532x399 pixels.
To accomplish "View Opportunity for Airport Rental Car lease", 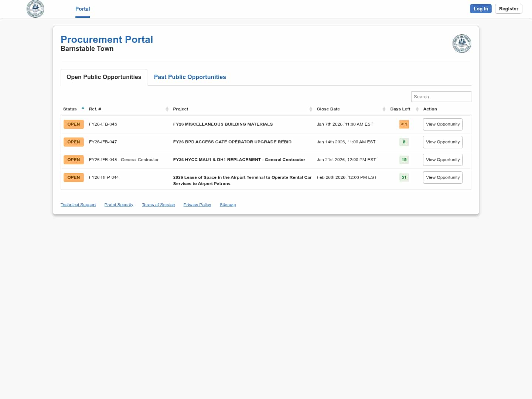I will click(x=443, y=178).
